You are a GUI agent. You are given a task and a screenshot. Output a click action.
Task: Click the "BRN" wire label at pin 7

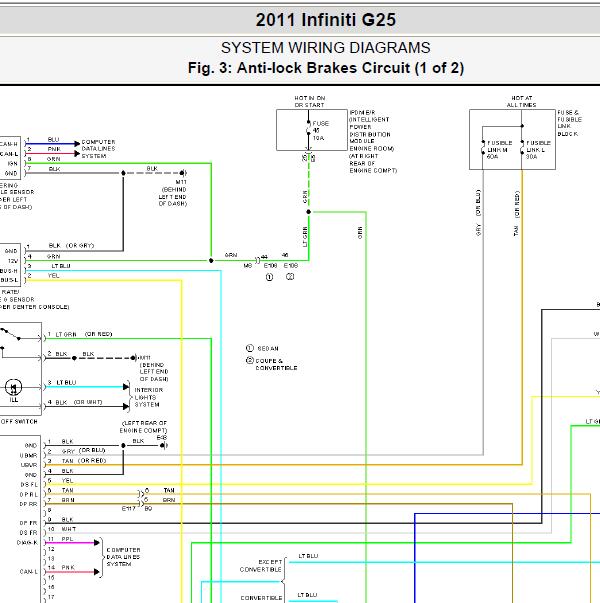(68, 500)
